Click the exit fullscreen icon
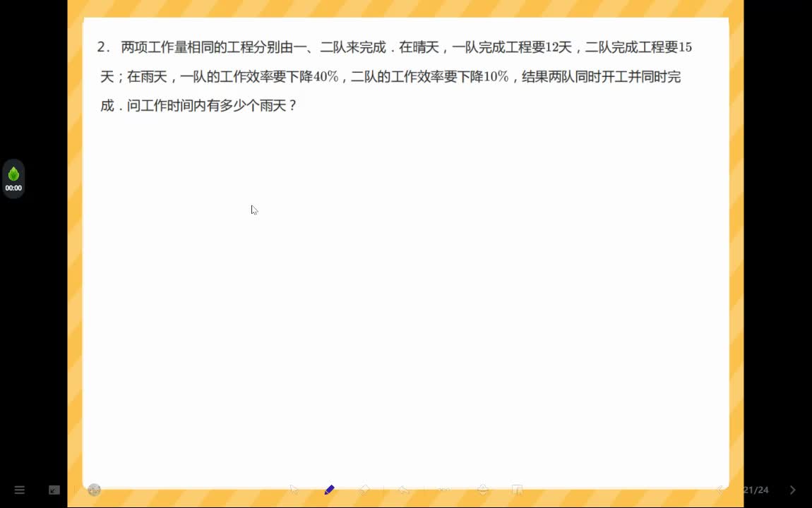This screenshot has width=812, height=508. click(x=54, y=490)
